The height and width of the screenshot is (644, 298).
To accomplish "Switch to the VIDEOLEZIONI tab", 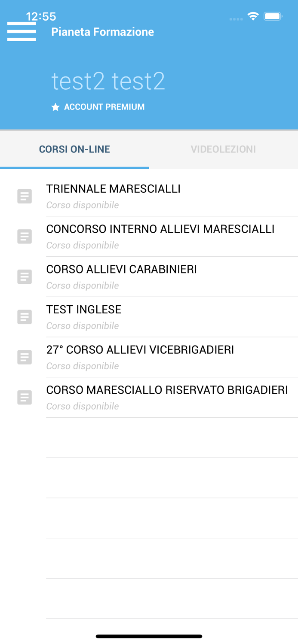I will pos(224,149).
